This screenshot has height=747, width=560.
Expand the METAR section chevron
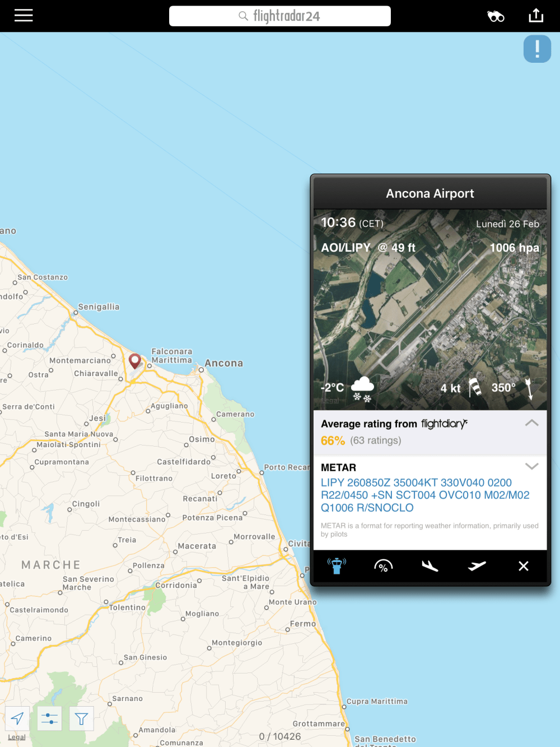click(531, 466)
